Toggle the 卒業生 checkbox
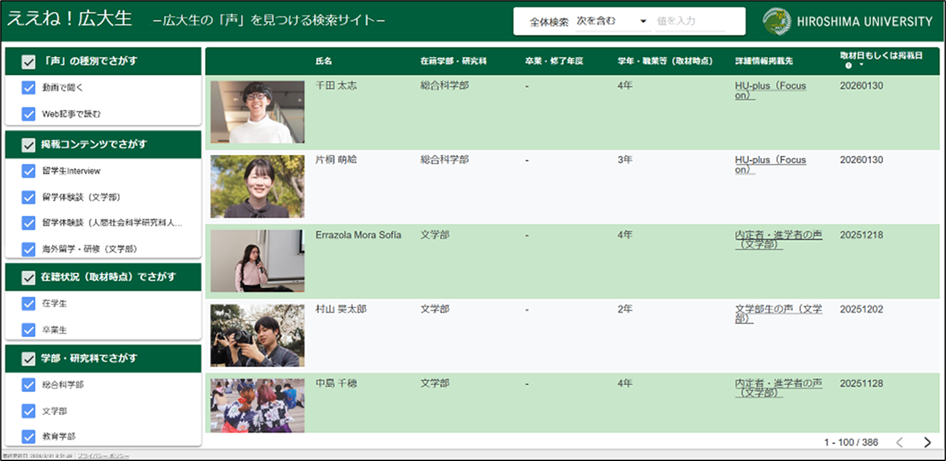This screenshot has width=946, height=461. 28,329
